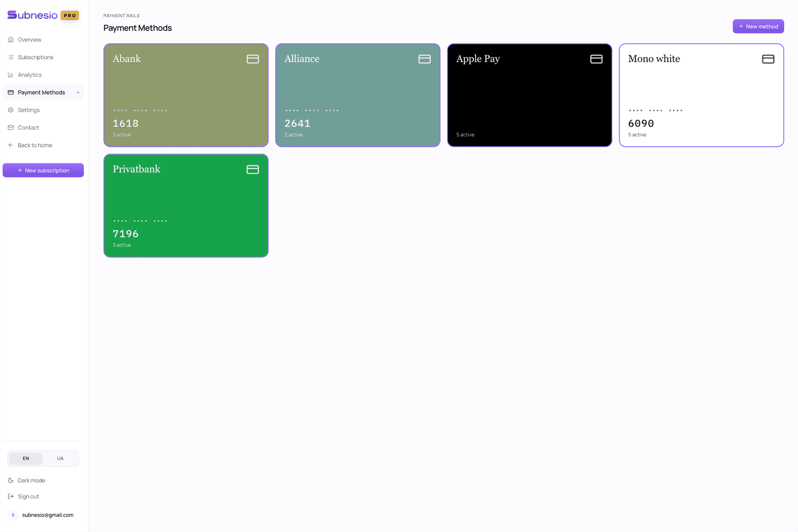Switch language to EN
The image size is (798, 532).
pos(26,458)
